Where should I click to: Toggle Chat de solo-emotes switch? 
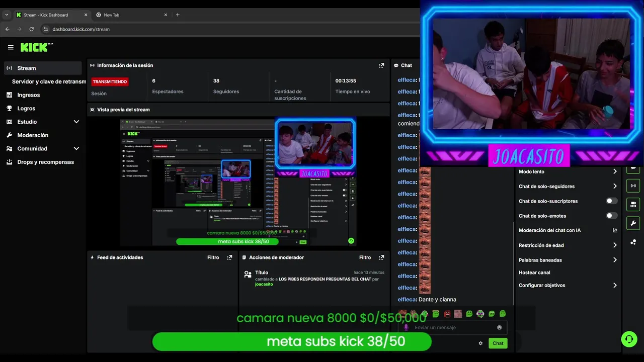click(x=611, y=216)
